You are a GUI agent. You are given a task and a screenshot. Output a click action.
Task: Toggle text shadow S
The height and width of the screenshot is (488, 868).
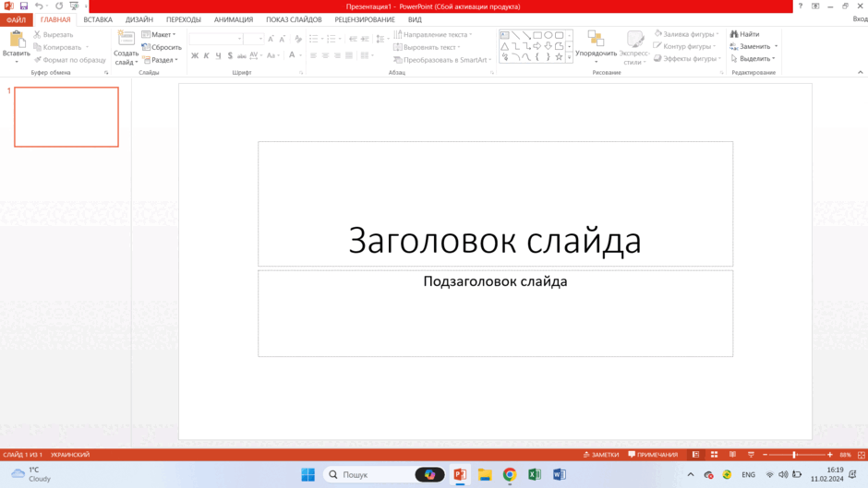230,55
